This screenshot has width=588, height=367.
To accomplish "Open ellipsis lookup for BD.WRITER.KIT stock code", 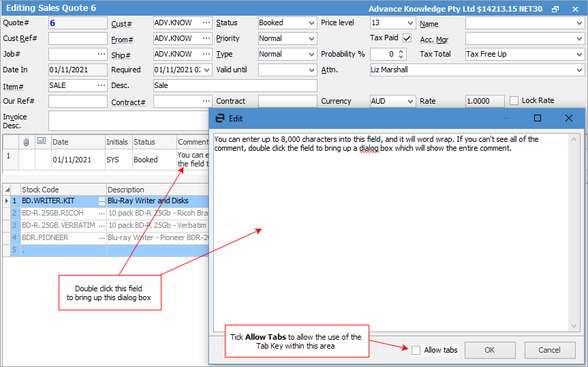I will tap(102, 201).
